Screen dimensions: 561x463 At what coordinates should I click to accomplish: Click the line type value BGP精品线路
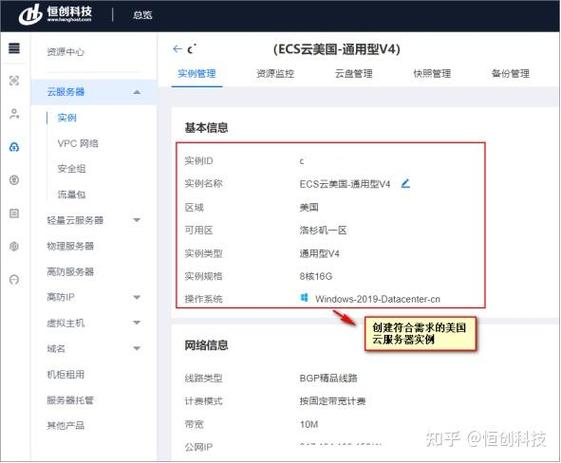328,378
